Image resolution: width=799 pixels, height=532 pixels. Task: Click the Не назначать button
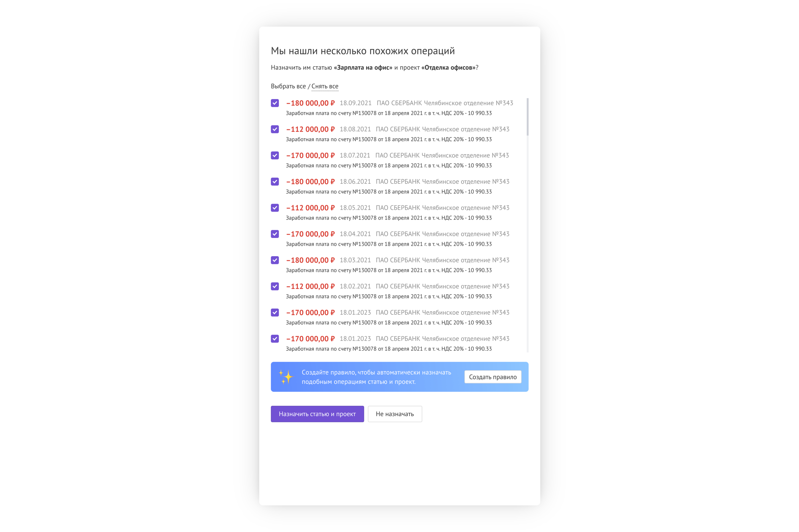[x=395, y=414]
